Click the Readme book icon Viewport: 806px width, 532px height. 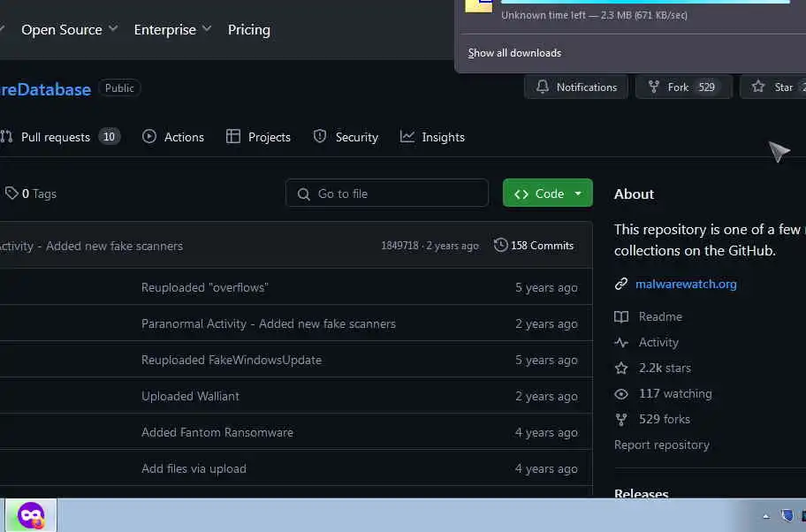point(621,316)
